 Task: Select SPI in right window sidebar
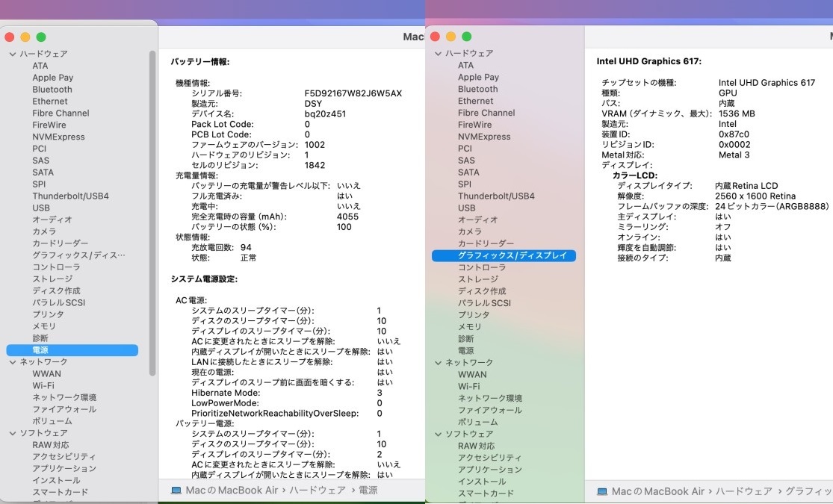pyautogui.click(x=464, y=184)
